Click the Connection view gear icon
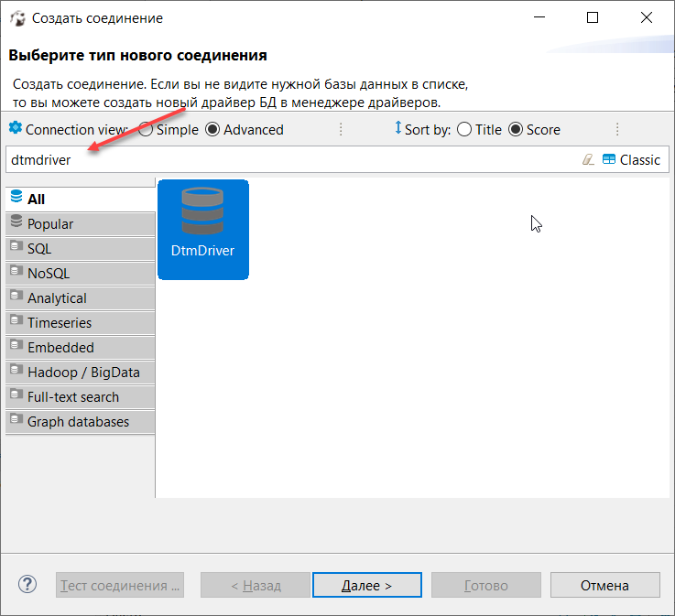The width and height of the screenshot is (675, 616). [x=15, y=128]
